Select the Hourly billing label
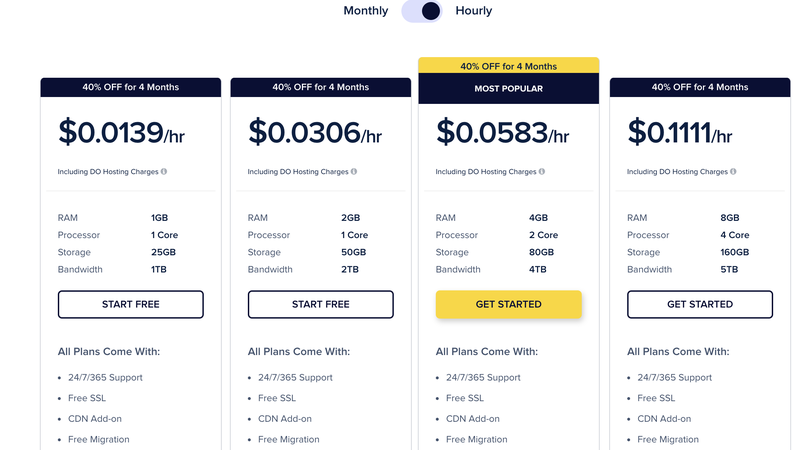The height and width of the screenshot is (450, 800). tap(473, 11)
